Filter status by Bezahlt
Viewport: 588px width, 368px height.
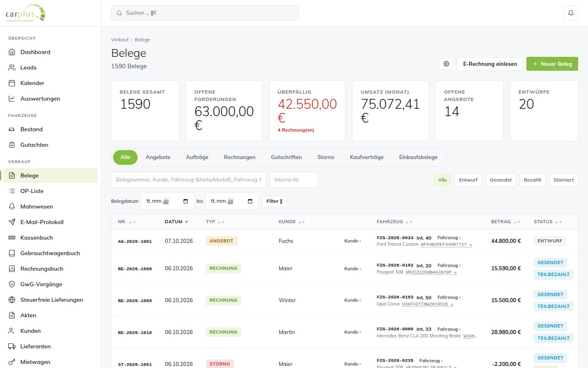click(532, 180)
